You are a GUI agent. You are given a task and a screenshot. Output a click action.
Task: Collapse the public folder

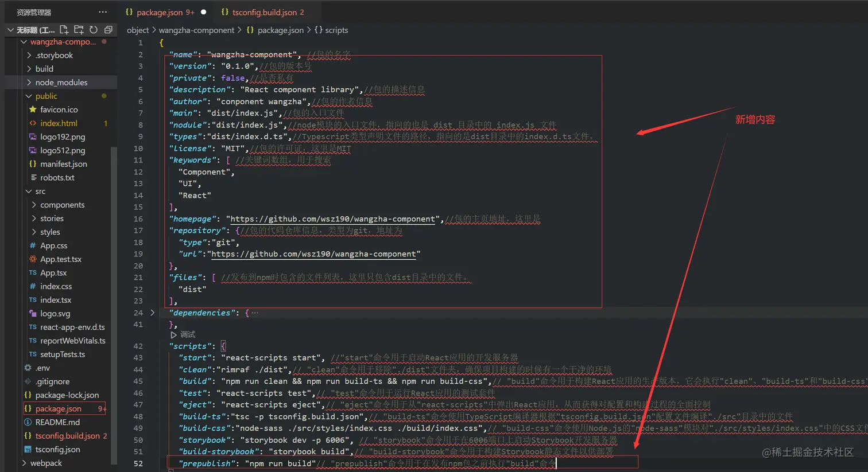click(29, 96)
